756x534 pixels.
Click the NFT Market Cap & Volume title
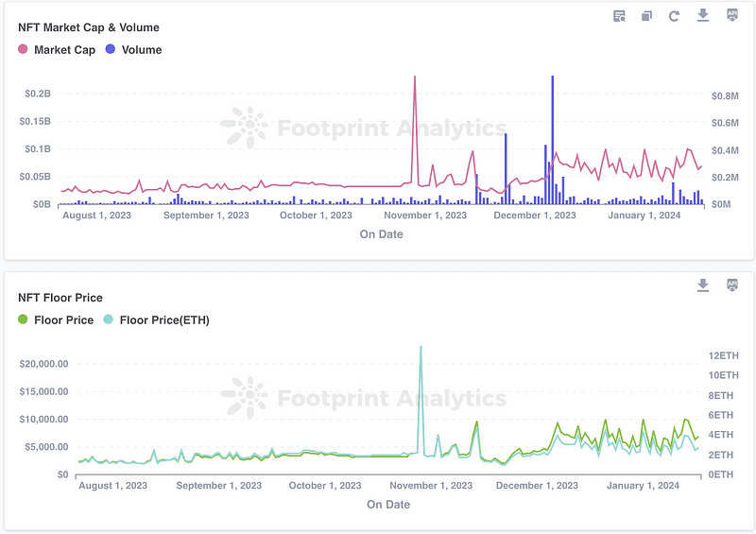click(89, 27)
